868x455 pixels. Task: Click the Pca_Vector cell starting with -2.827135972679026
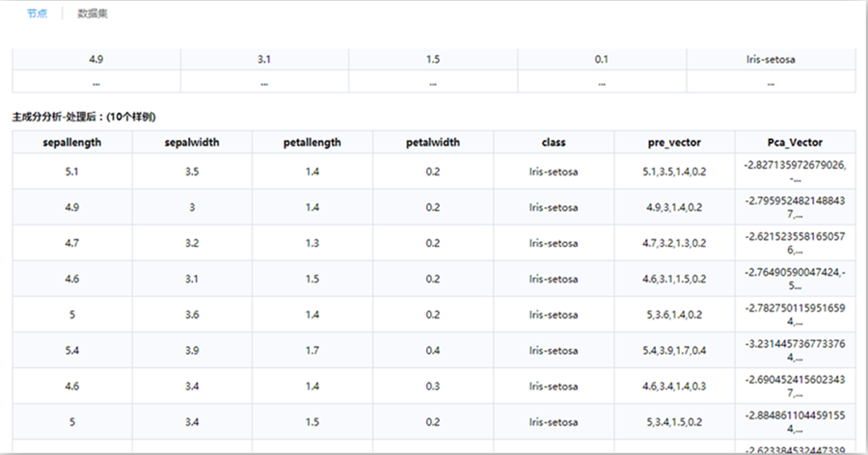796,172
